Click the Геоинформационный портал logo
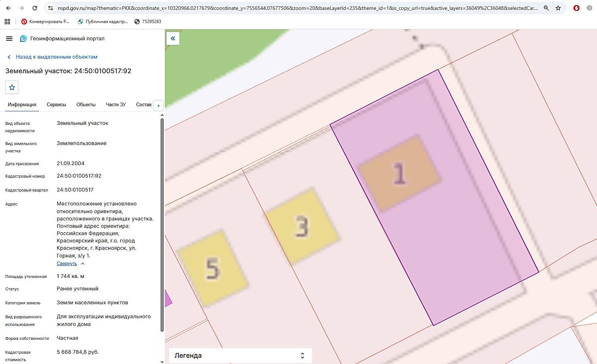 point(62,38)
